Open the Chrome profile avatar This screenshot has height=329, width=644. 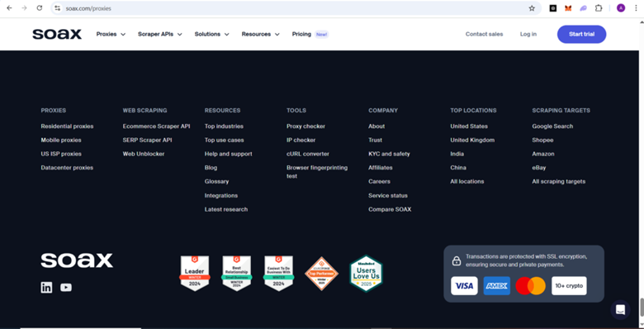tap(621, 8)
